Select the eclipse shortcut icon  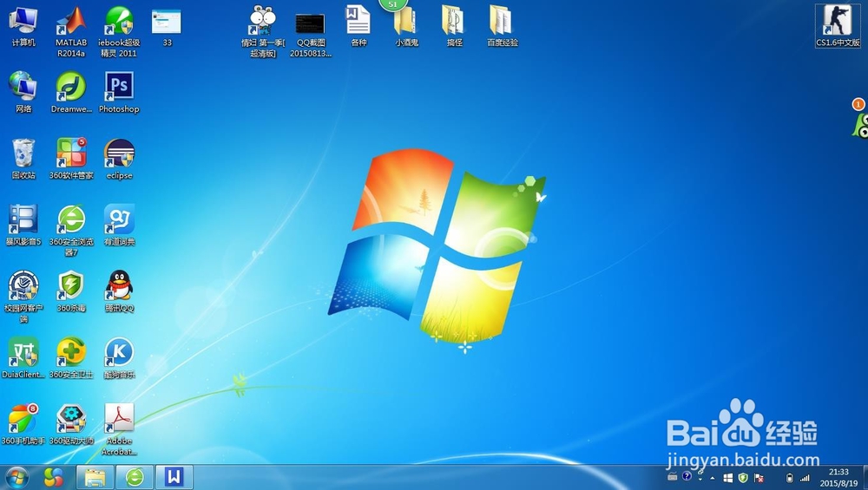[119, 160]
